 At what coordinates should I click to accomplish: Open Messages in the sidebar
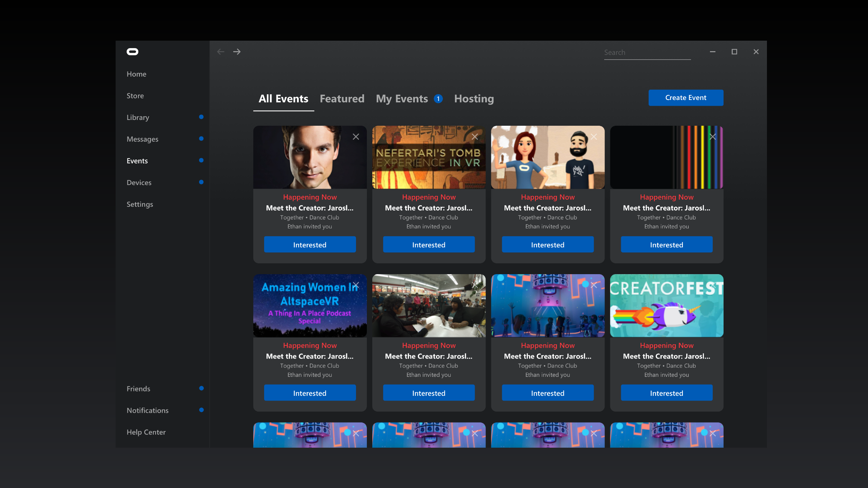pyautogui.click(x=142, y=139)
